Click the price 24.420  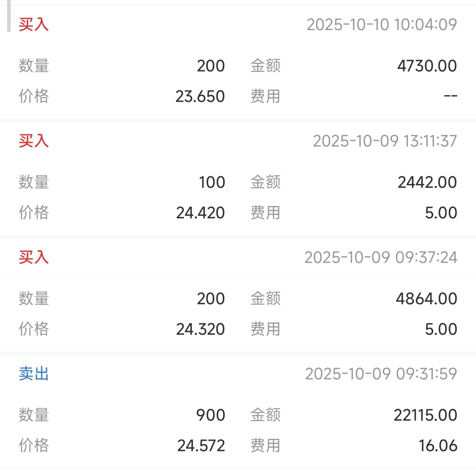pos(200,213)
